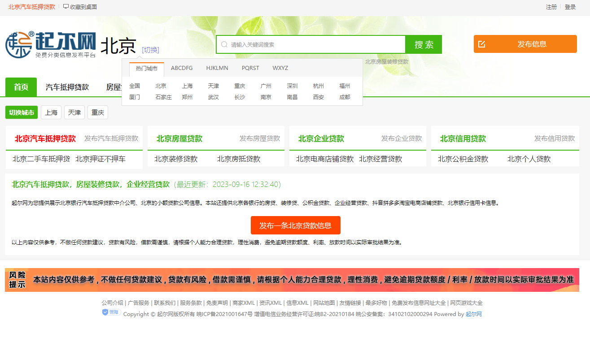Click 发布一条北京贷款信息 button
The height and width of the screenshot is (364, 590).
(296, 225)
